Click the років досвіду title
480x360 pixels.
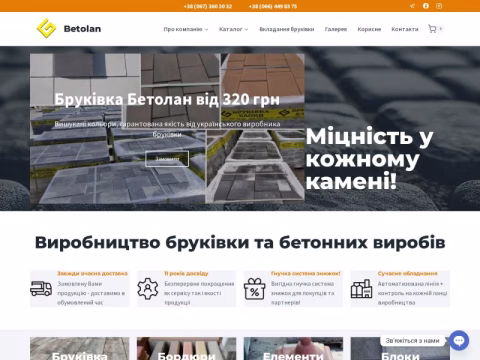point(186,273)
